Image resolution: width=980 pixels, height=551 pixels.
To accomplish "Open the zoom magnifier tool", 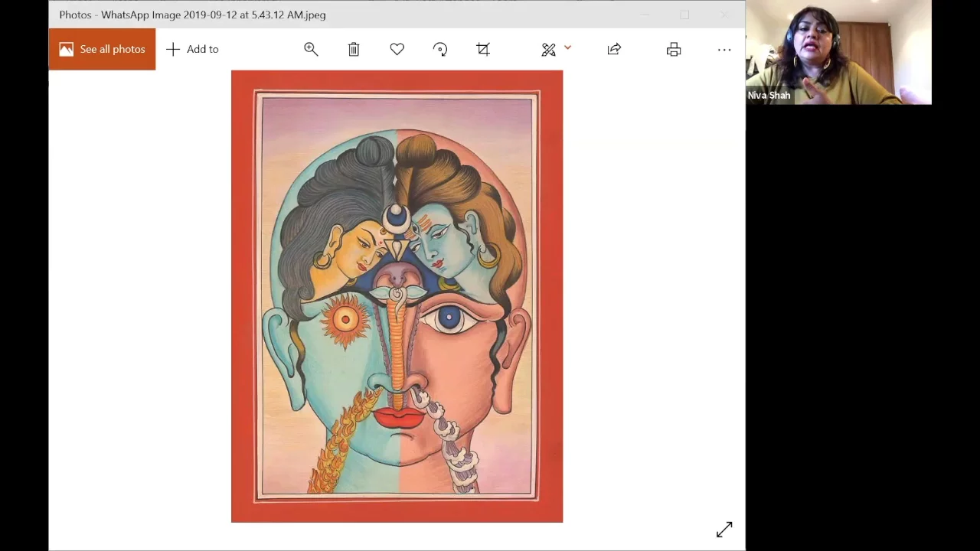I will [311, 49].
